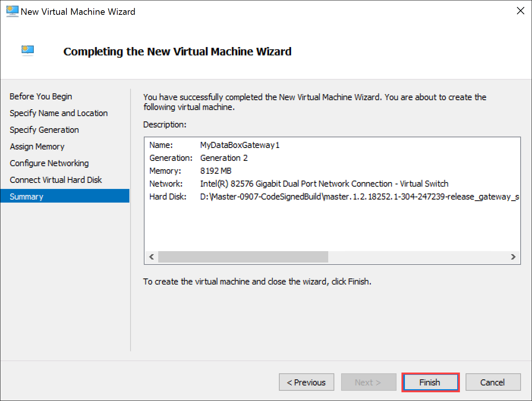The image size is (532, 401).
Task: Click the greyed-out Next button
Action: pyautogui.click(x=368, y=382)
